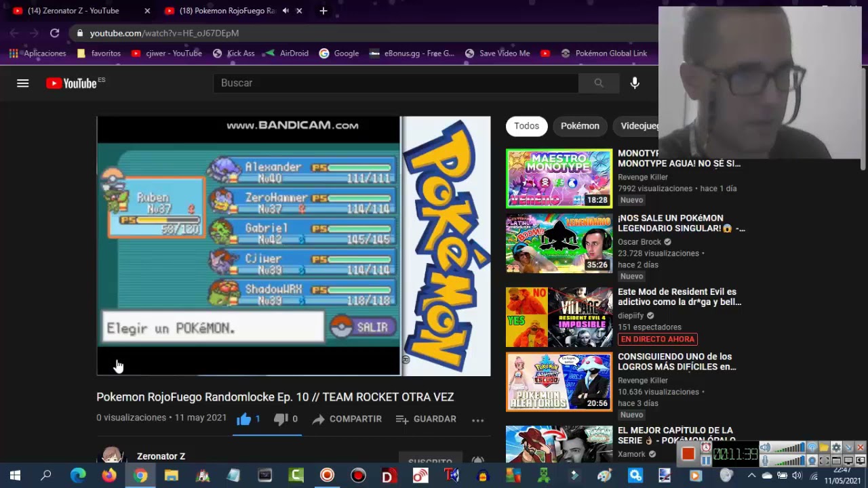Open video titled Este Mod de Resident Evil
Screen dimensions: 868x488
(679, 296)
